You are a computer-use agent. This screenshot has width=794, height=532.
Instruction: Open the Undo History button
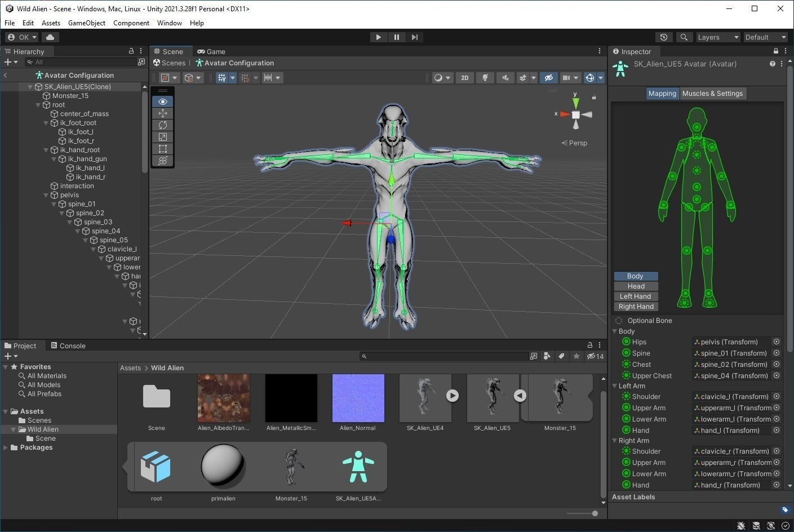pyautogui.click(x=664, y=37)
